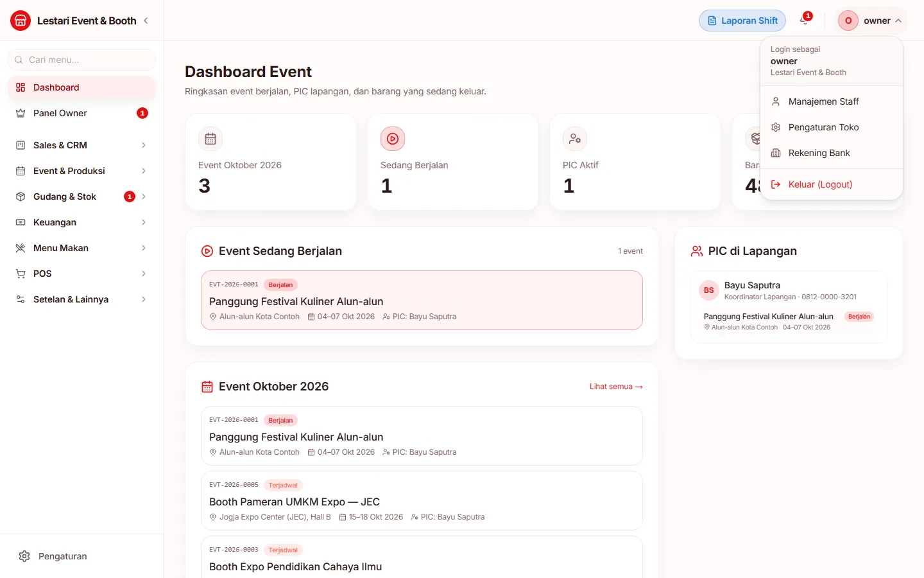
Task: Click the 'Dashboard Event' page heading
Action: [248, 72]
